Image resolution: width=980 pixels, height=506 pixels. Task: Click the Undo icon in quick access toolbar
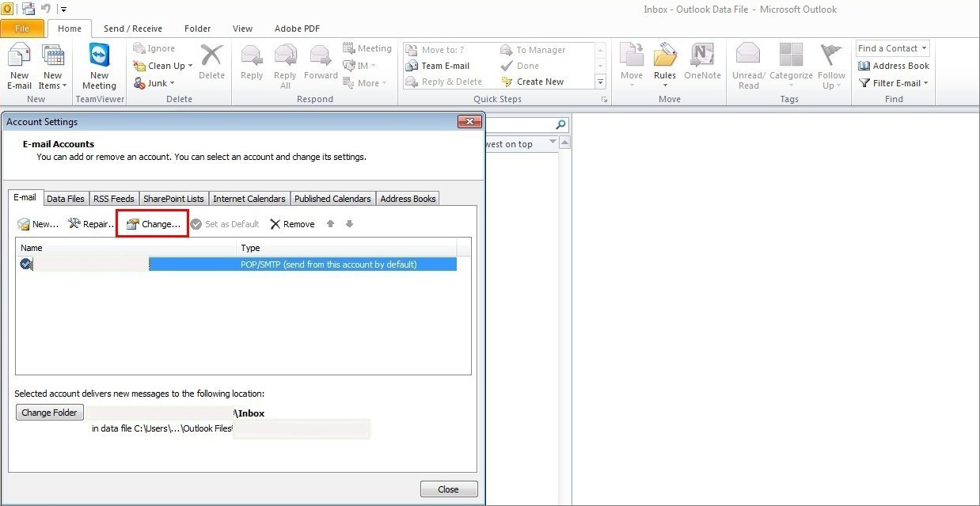click(46, 9)
